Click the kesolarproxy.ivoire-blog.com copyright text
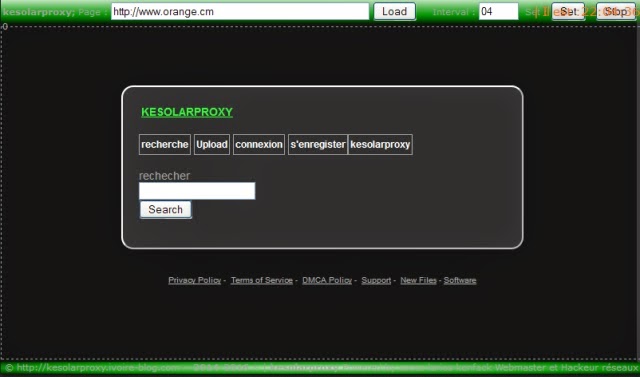Viewport: 640px width, 377px height. (92, 368)
